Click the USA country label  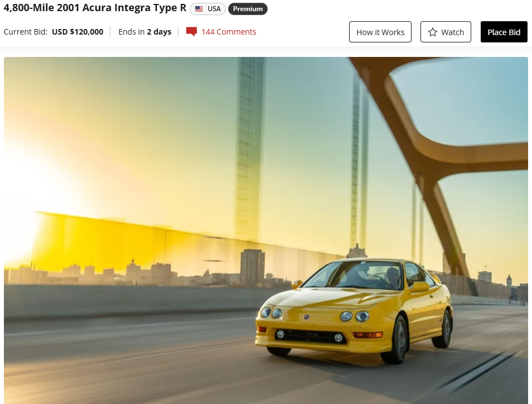coord(214,9)
